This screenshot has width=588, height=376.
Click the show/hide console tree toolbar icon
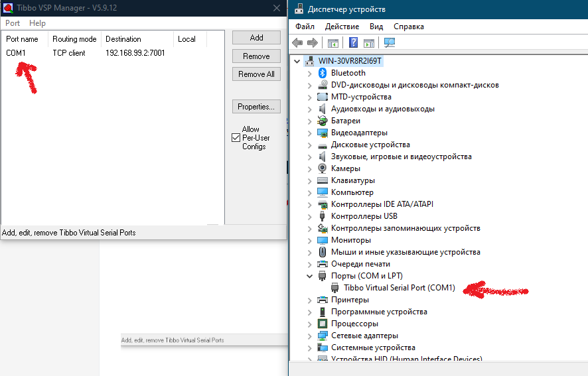tap(332, 42)
